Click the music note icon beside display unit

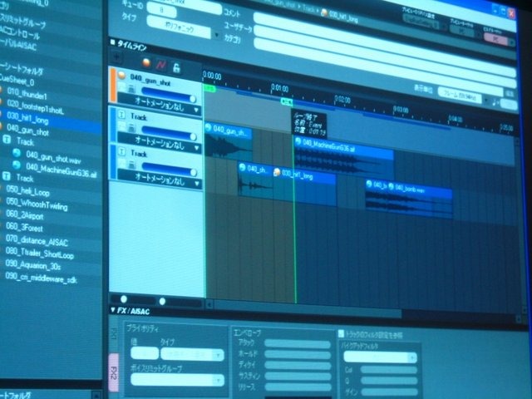(495, 101)
